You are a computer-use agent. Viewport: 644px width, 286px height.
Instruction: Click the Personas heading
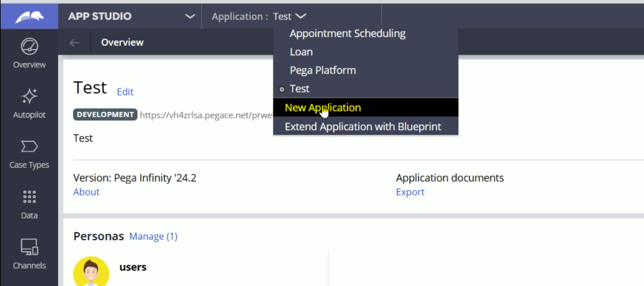(98, 236)
